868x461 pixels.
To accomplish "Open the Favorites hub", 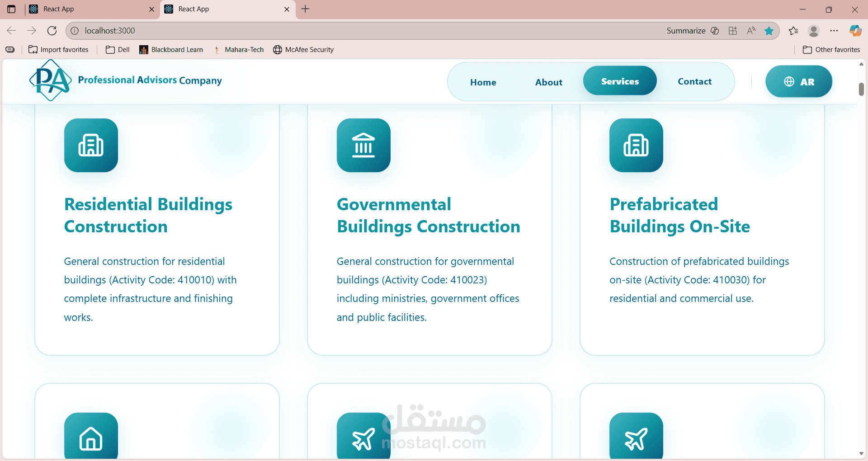I will pos(793,31).
